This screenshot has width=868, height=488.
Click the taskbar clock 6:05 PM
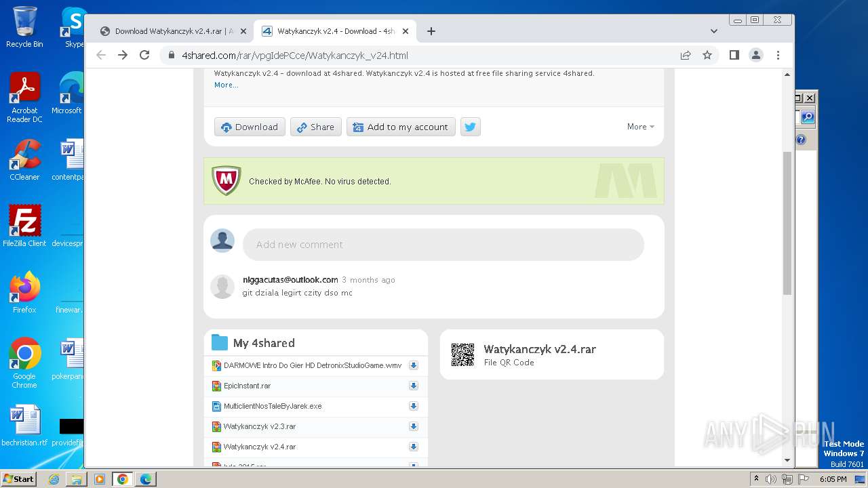833,479
